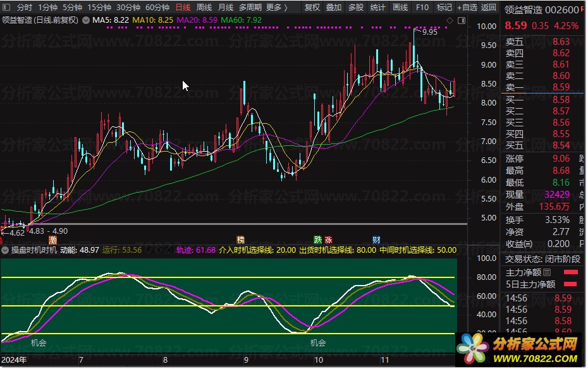The image size is (588, 369).
Task: Click the 主力净额 detail list icon
Action: click(x=547, y=272)
